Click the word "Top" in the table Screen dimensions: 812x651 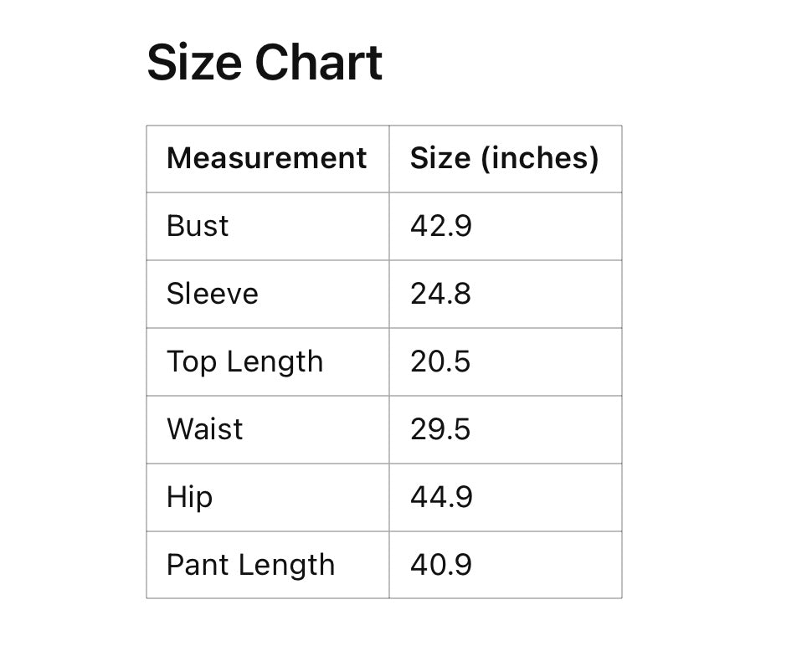pyautogui.click(x=191, y=361)
